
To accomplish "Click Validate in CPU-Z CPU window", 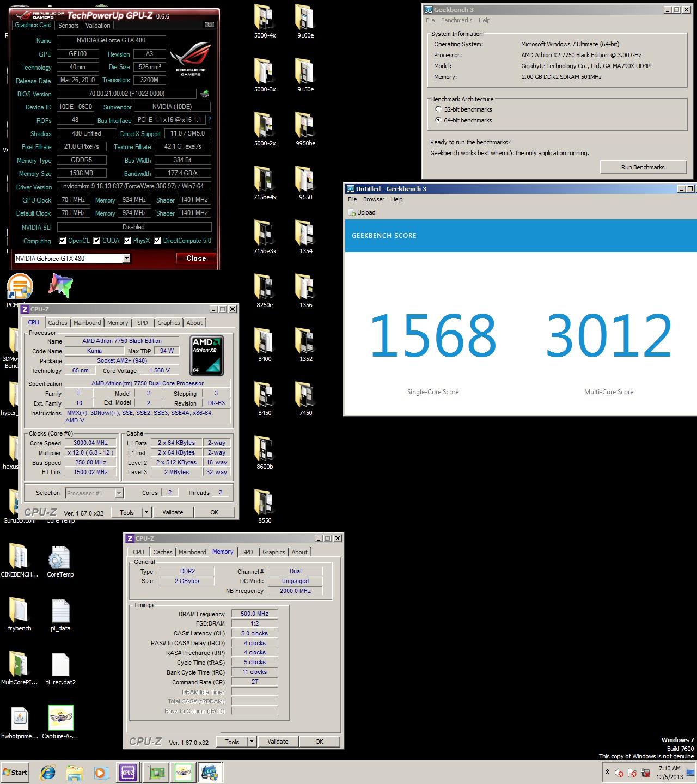I will pos(173,512).
